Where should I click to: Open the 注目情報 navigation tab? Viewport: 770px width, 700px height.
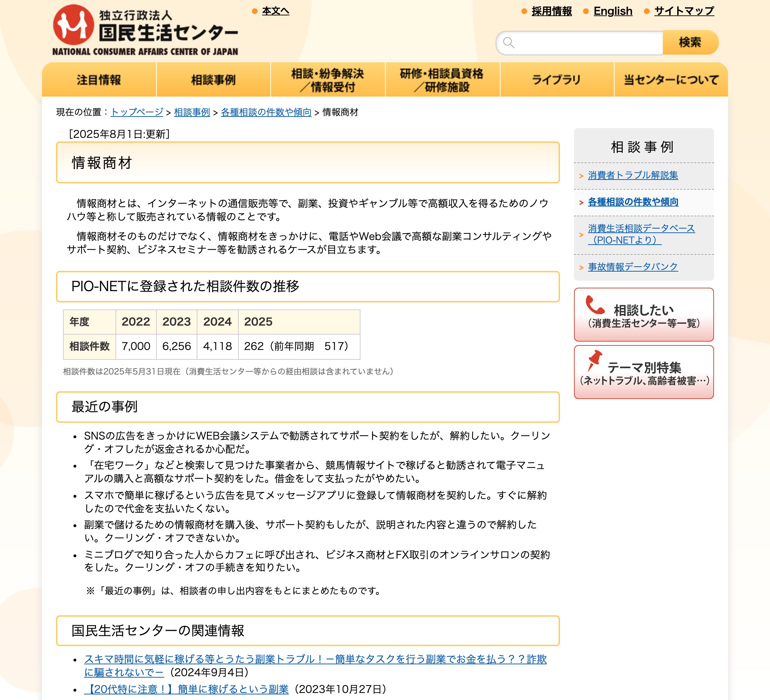pos(99,79)
